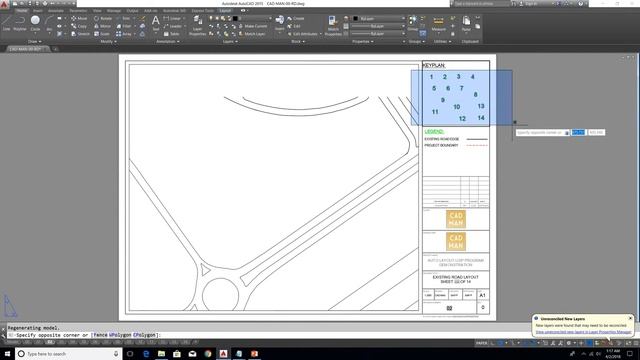This screenshot has height=360, width=640.
Task: Click the Match Layer button
Action: [251, 34]
